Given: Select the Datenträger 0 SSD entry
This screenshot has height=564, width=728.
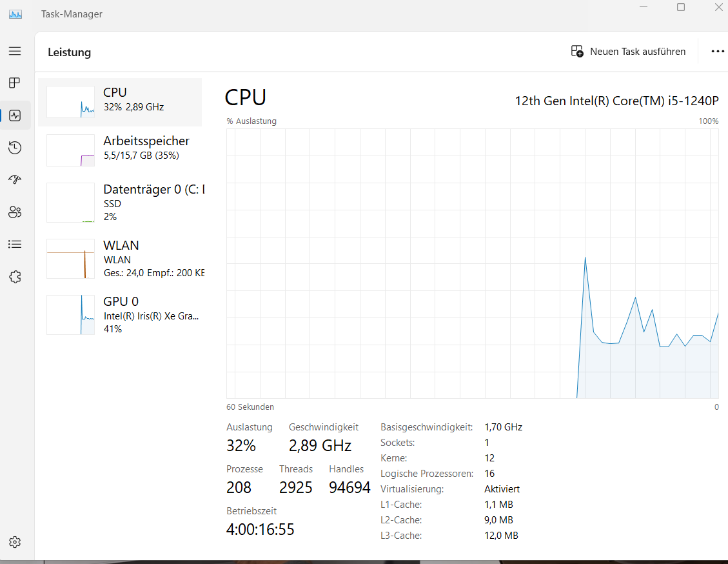Looking at the screenshot, I should point(120,203).
